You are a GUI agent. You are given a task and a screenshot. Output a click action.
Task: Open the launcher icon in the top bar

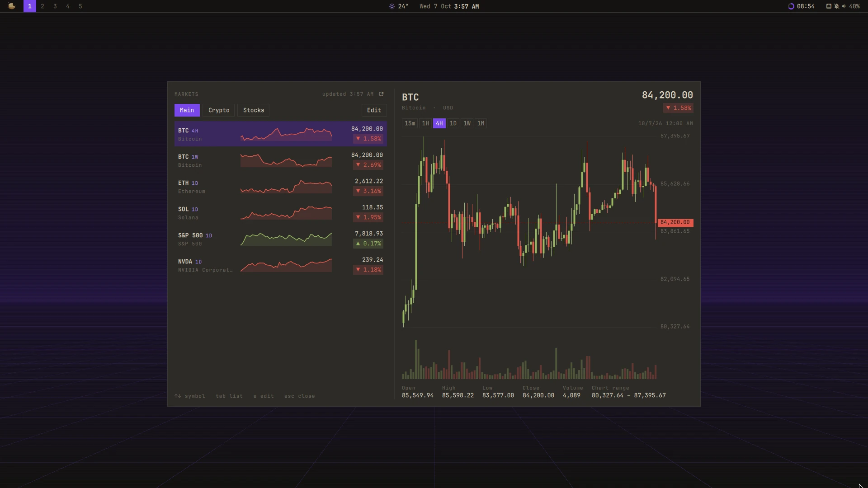coord(12,6)
